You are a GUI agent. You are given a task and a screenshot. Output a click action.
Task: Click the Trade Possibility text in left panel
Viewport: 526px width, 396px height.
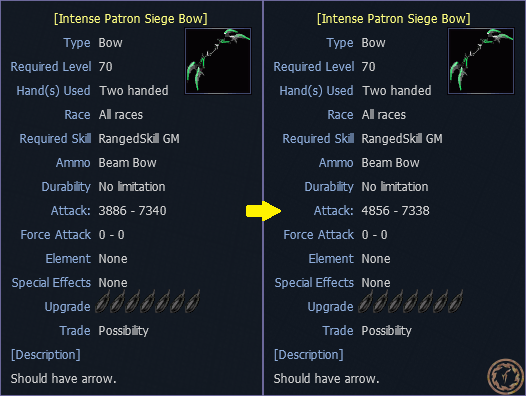pos(123,331)
